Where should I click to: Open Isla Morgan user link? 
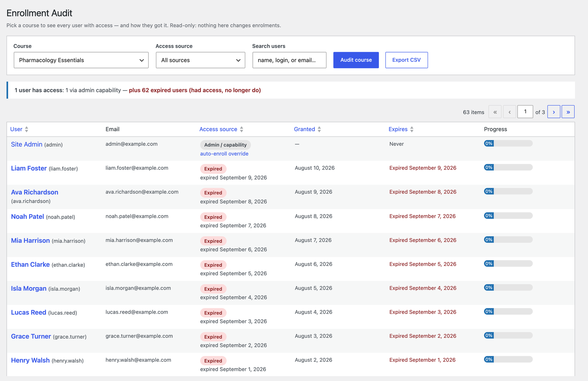tap(29, 289)
